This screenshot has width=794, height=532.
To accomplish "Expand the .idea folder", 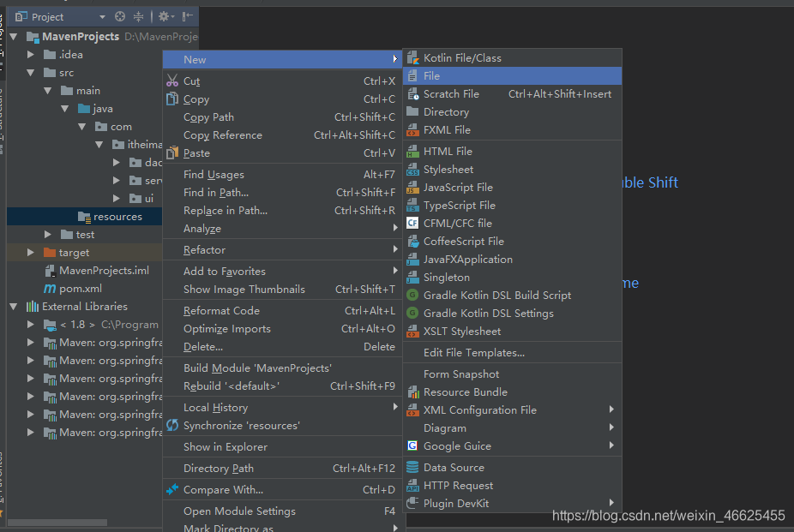I will pyautogui.click(x=30, y=54).
